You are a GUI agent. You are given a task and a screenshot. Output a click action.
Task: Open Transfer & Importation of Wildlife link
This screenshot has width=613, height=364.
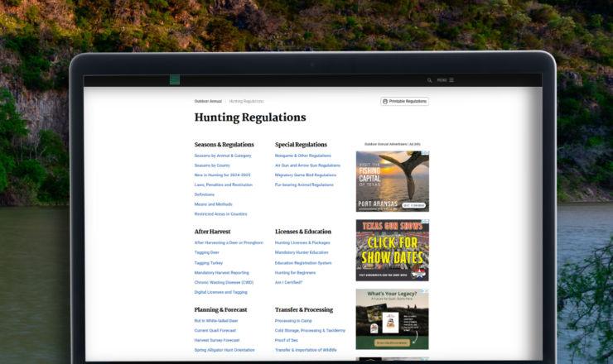point(306,350)
